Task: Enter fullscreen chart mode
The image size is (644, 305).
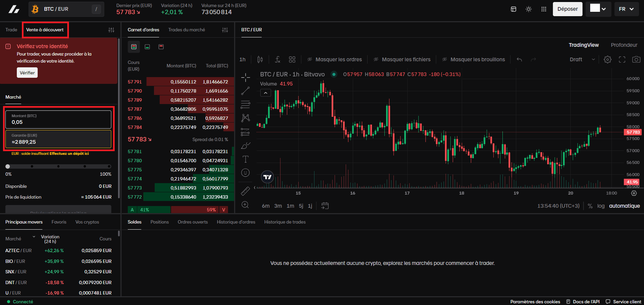Action: coord(622,60)
